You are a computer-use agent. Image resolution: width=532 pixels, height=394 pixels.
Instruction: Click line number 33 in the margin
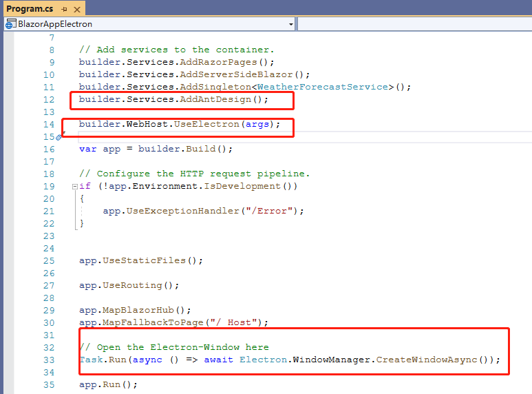48,360
